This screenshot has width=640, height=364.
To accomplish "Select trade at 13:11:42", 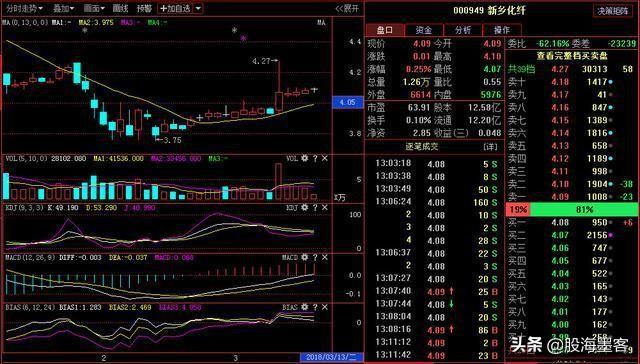I will click(436, 355).
